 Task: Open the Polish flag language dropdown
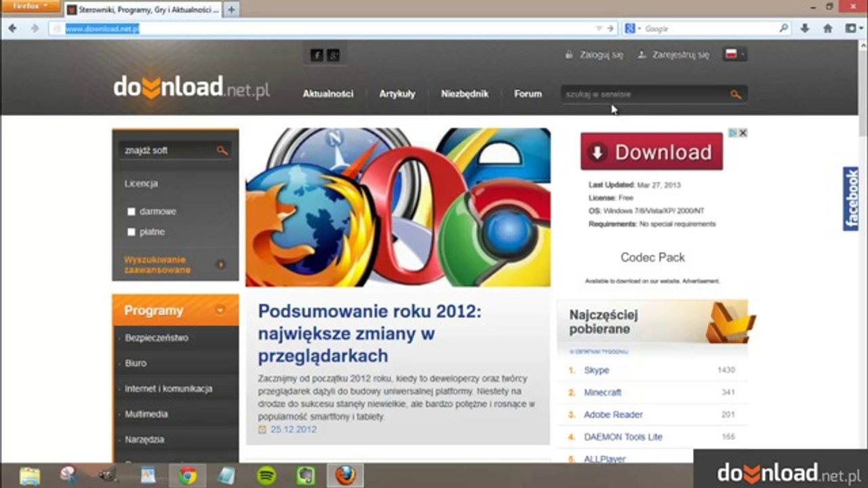click(735, 55)
